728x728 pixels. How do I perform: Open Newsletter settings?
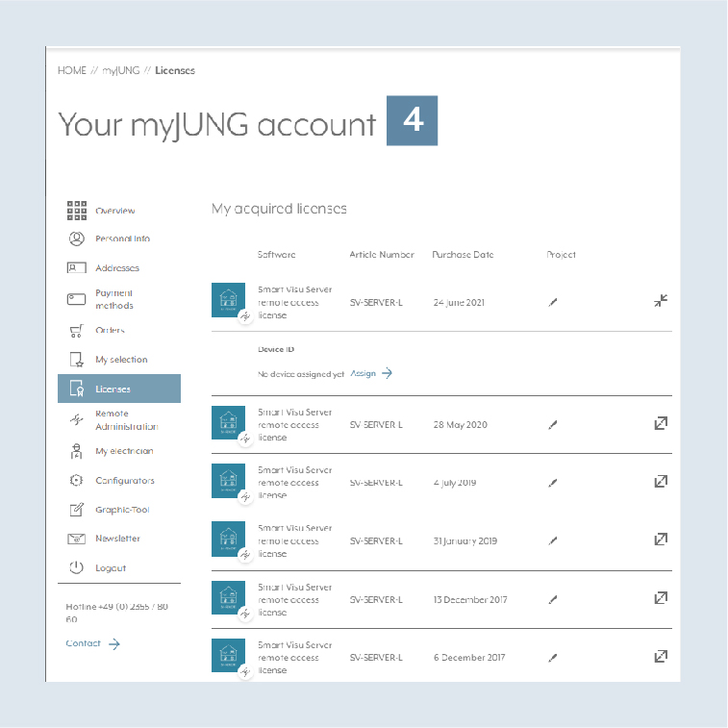[x=119, y=539]
